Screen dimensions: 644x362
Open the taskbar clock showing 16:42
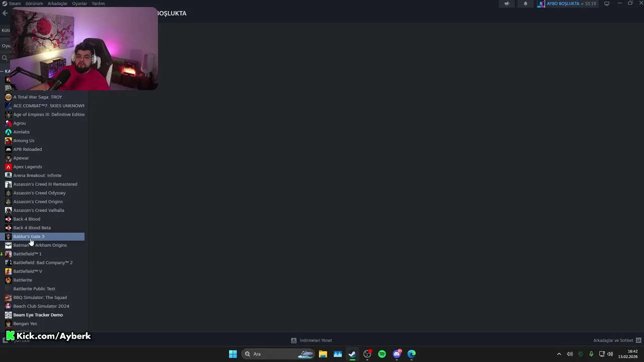(628, 354)
